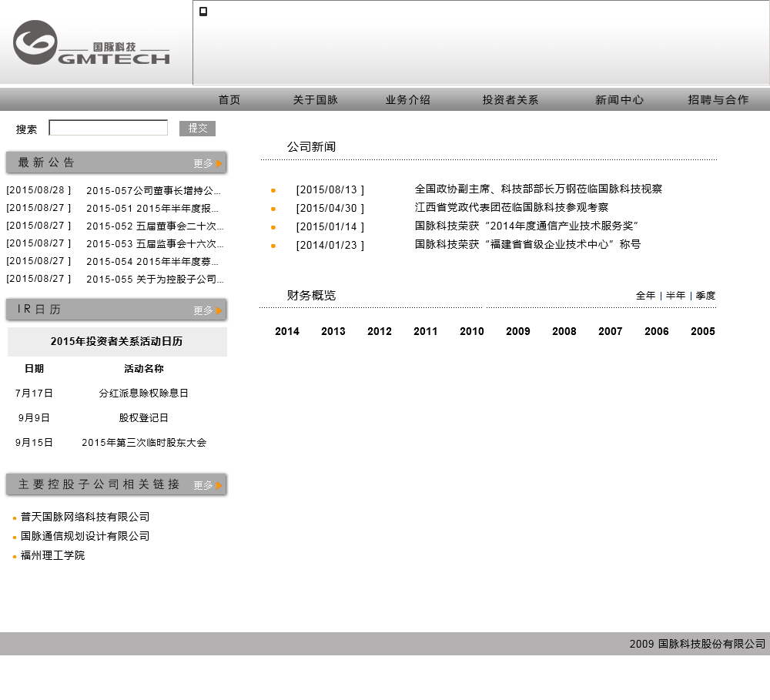Select year 2012 in 财务概览
This screenshot has width=770, height=700.
379,332
